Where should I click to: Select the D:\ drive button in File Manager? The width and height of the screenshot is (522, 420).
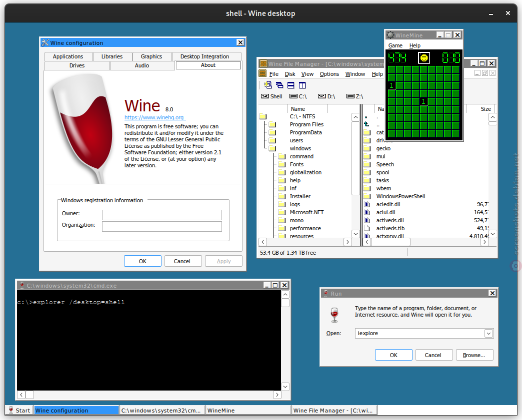(326, 96)
